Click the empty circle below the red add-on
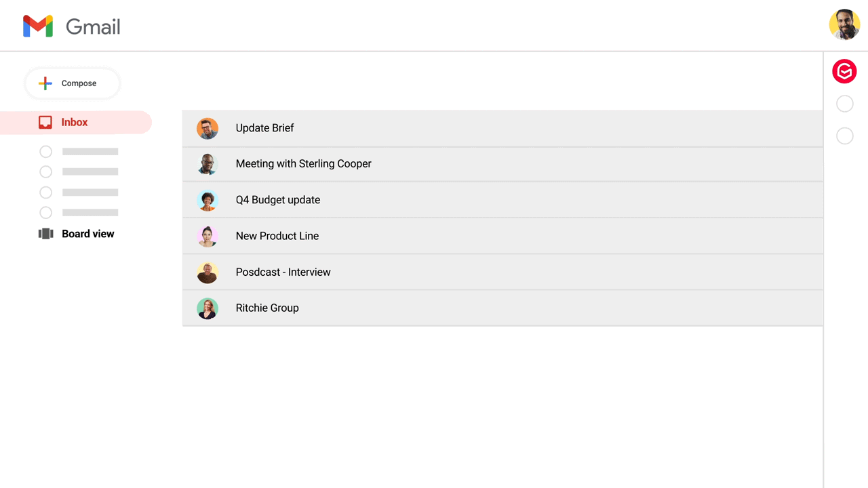The image size is (868, 488). (844, 104)
